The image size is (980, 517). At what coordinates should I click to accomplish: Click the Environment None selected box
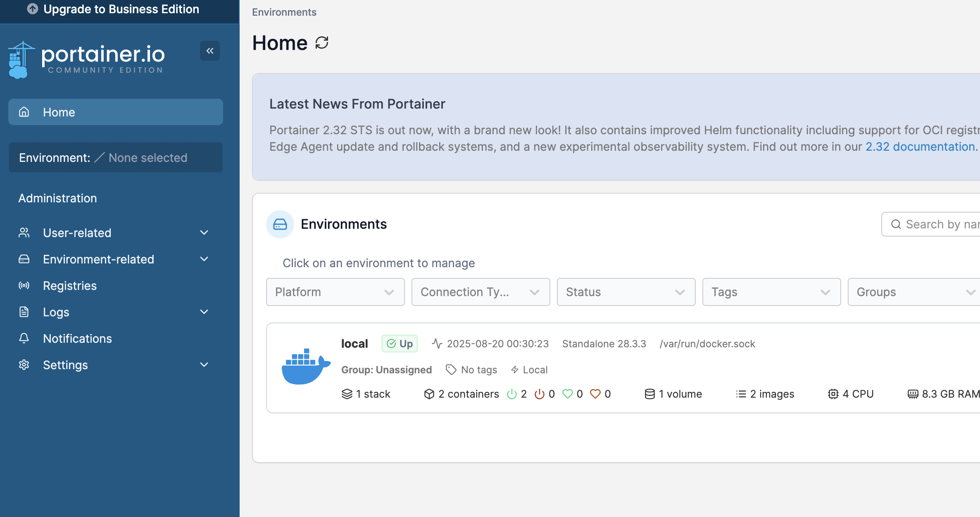pyautogui.click(x=116, y=157)
